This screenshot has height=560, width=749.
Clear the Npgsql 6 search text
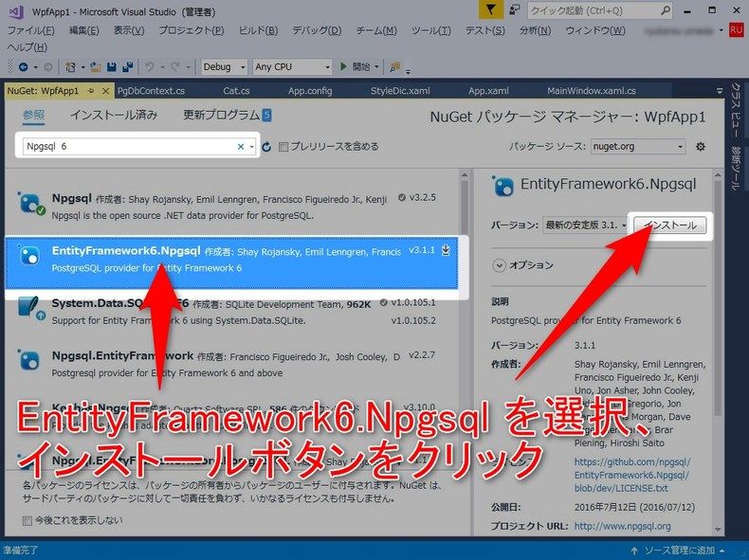pyautogui.click(x=241, y=147)
